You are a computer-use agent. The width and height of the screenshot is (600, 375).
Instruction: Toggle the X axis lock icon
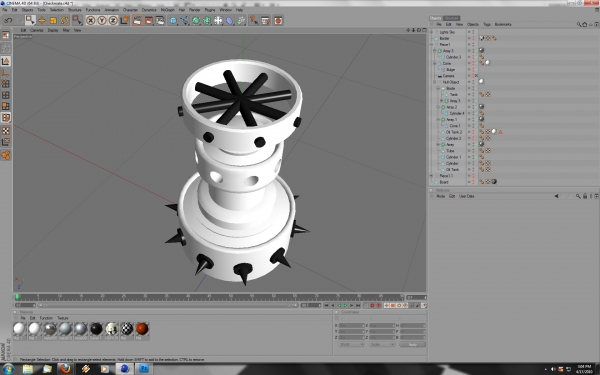[90, 20]
